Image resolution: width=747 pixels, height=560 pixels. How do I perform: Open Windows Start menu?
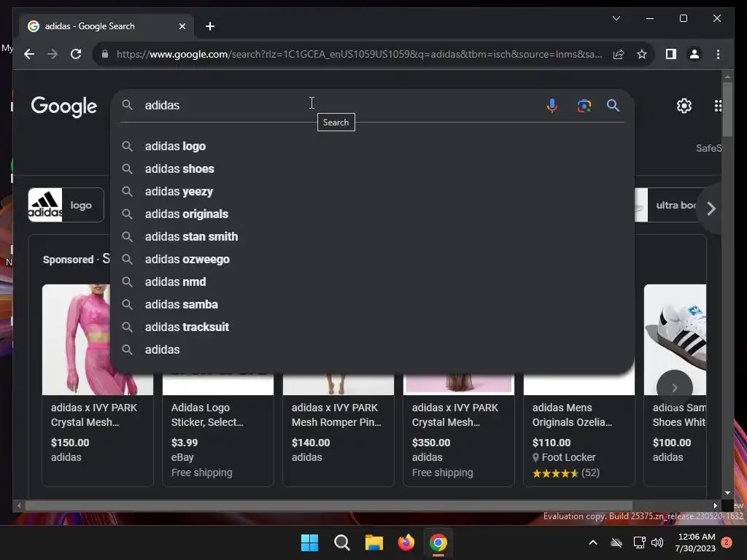click(309, 542)
